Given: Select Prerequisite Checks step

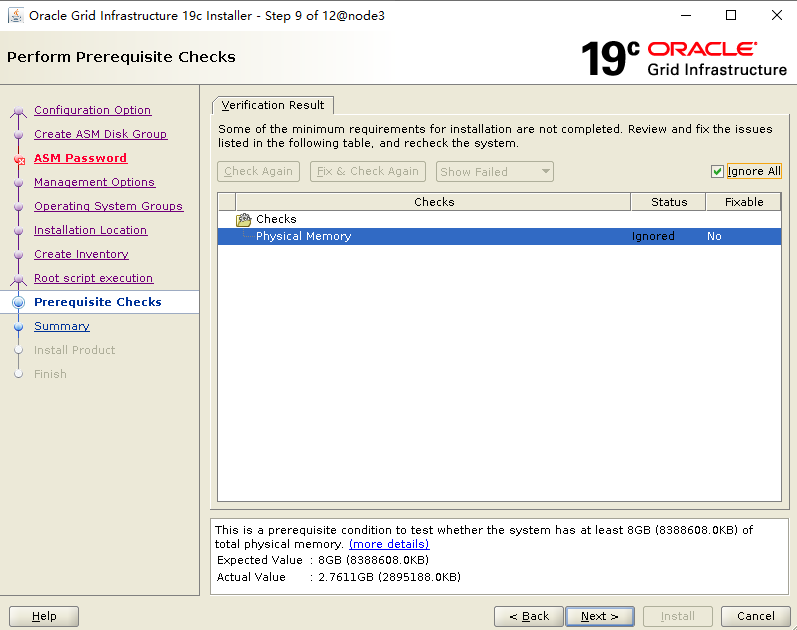Looking at the screenshot, I should point(98,302).
